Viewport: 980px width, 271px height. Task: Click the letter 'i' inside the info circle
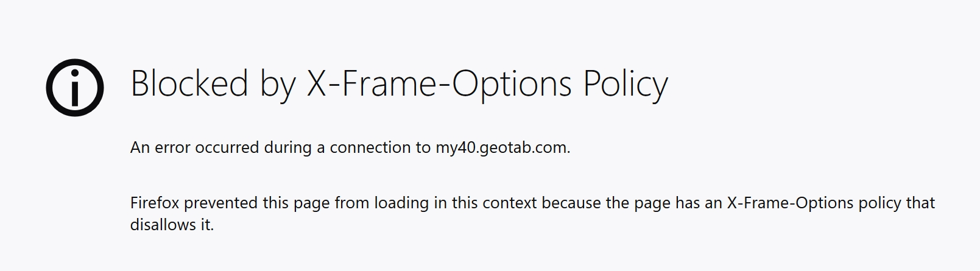(x=75, y=87)
